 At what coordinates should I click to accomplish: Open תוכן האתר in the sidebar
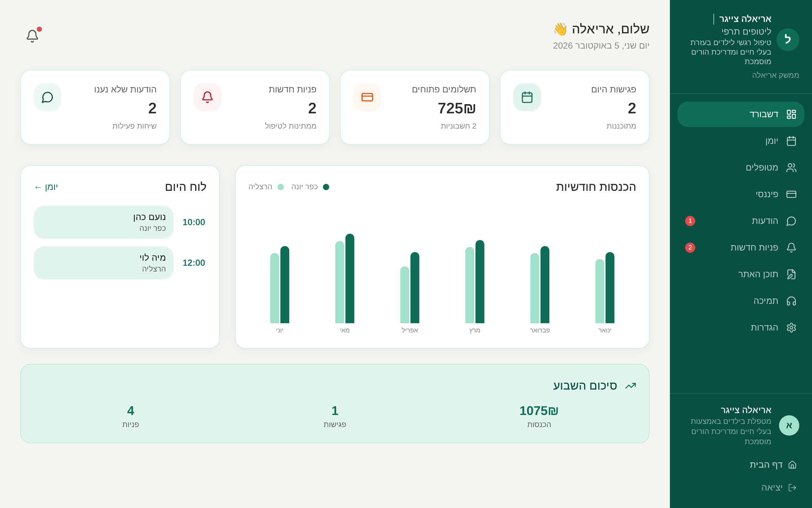pos(741,274)
